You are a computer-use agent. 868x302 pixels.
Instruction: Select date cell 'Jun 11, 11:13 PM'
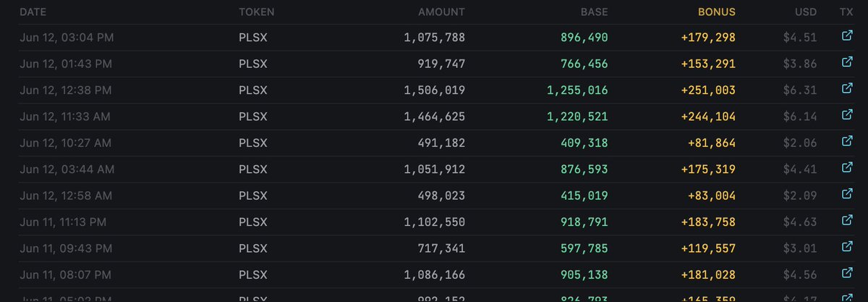click(64, 222)
